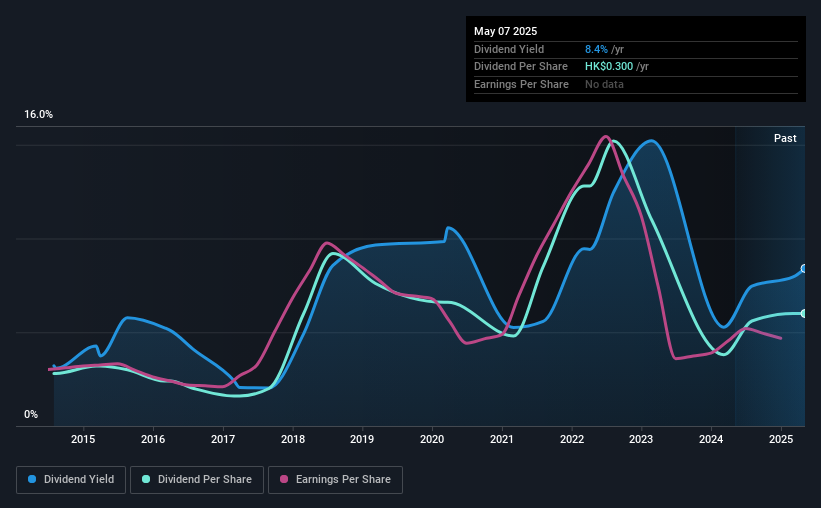
Task: Click the teal Dividend Per Share legend dot
Action: pos(146,479)
